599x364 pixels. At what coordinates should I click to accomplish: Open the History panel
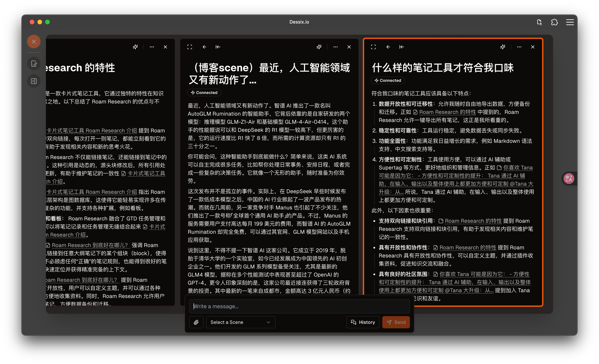pos(363,322)
